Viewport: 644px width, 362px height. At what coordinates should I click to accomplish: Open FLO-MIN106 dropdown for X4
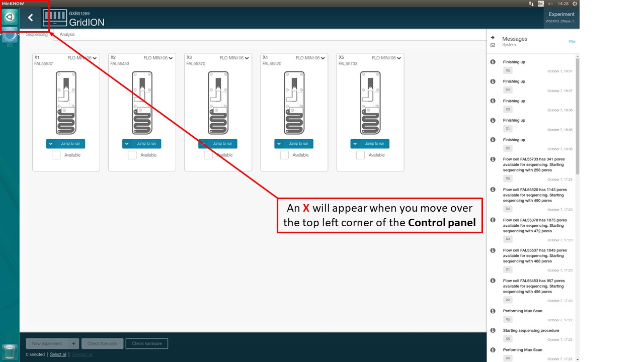[310, 58]
